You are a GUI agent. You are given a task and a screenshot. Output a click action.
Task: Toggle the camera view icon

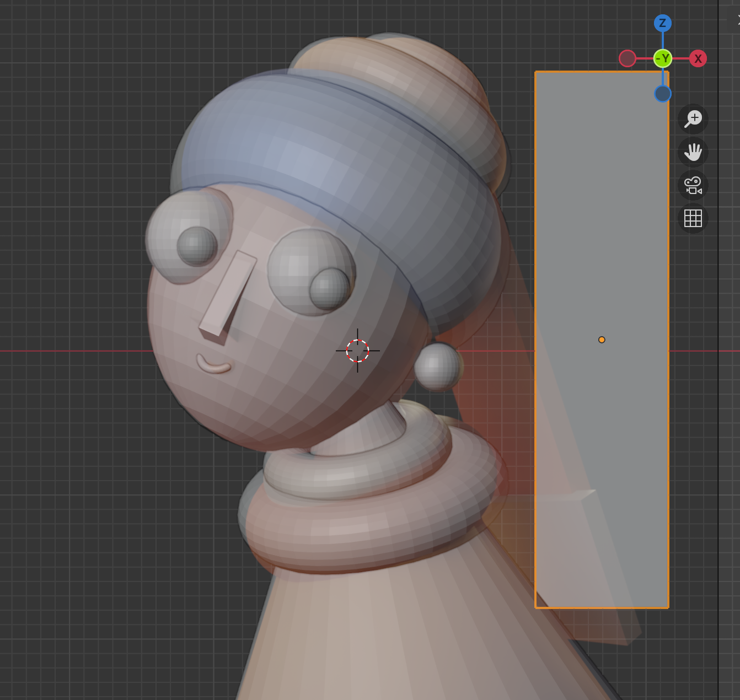(693, 185)
